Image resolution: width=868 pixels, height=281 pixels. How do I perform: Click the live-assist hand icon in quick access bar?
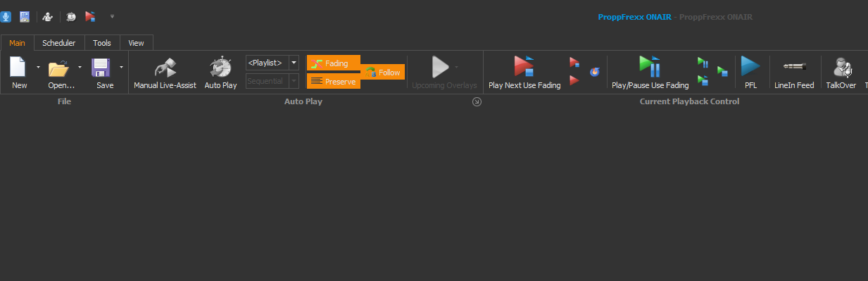click(x=48, y=16)
